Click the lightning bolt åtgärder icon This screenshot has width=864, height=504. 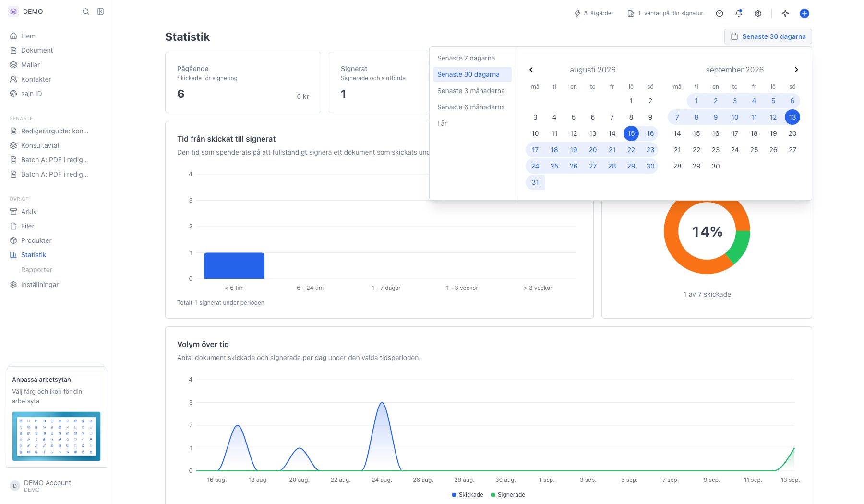point(577,13)
